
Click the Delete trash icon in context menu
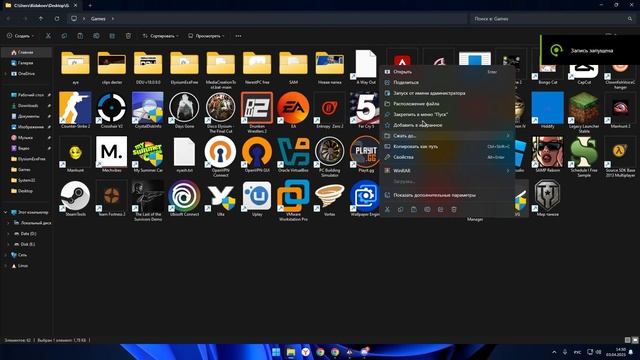[x=454, y=209]
